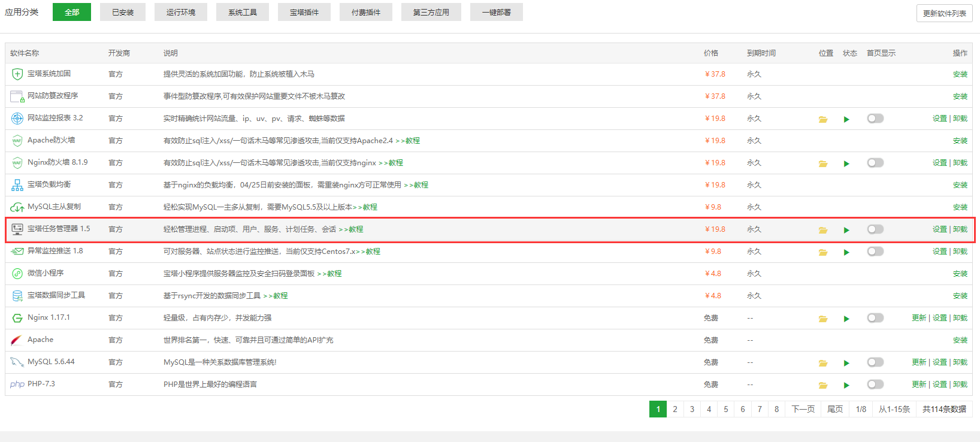Screen dimensions: 980x442
Task: Switch to 系统工具 category tab
Action: click(x=243, y=12)
